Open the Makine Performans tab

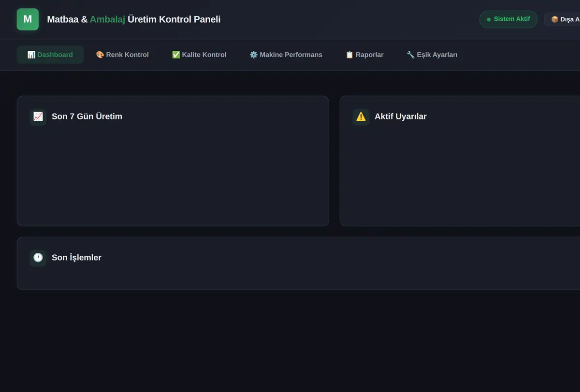coord(286,55)
